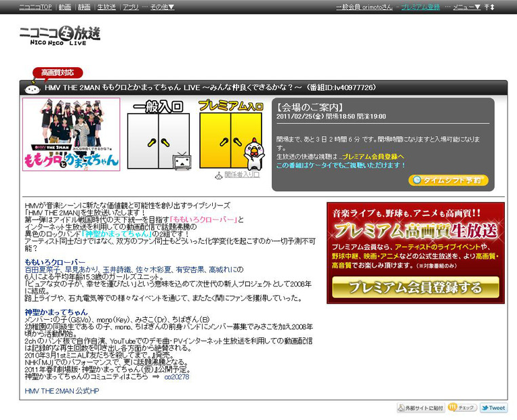Open the 玉井詩織 member link
517x420 pixels.
click(x=117, y=270)
